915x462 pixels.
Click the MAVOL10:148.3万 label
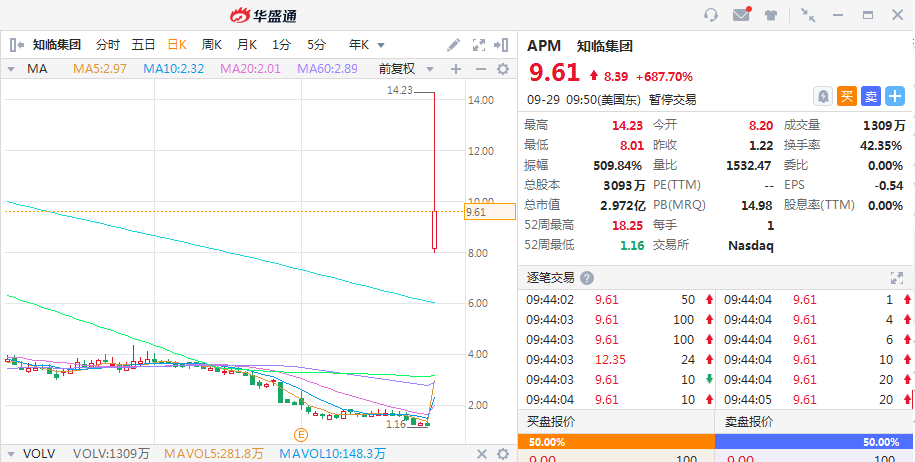pos(332,454)
